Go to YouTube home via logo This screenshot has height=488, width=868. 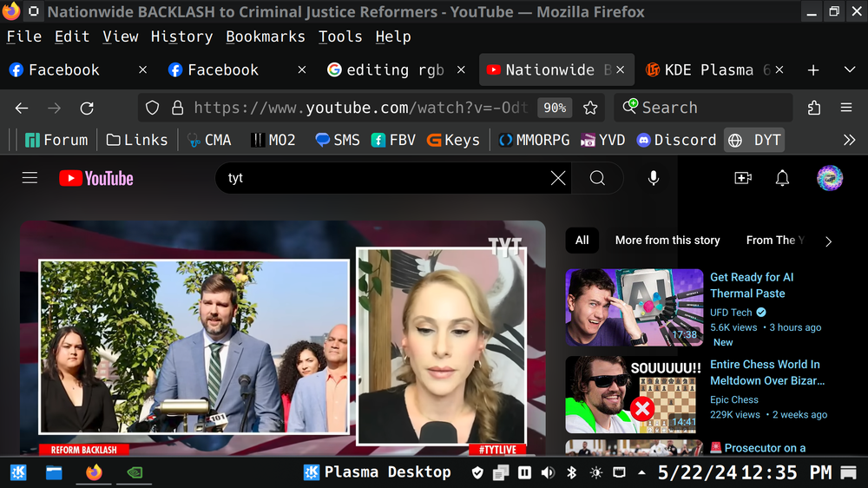point(96,178)
